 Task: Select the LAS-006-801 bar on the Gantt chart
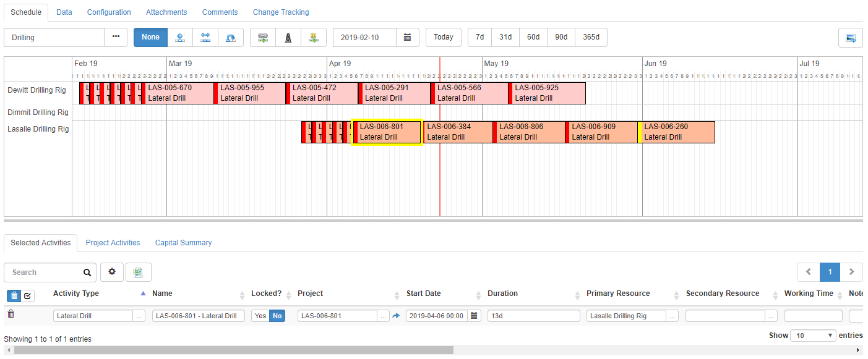click(387, 132)
